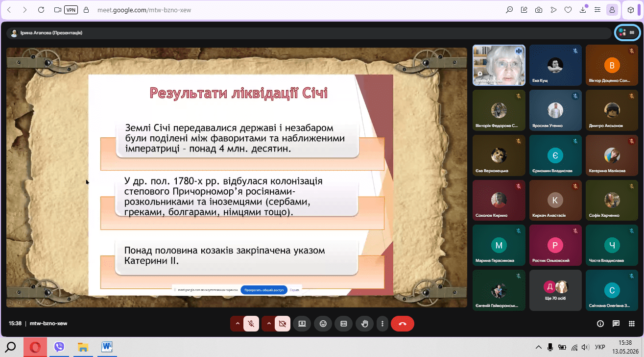Unmute the microphone in Meet controls
The height and width of the screenshot is (357, 644).
[251, 324]
